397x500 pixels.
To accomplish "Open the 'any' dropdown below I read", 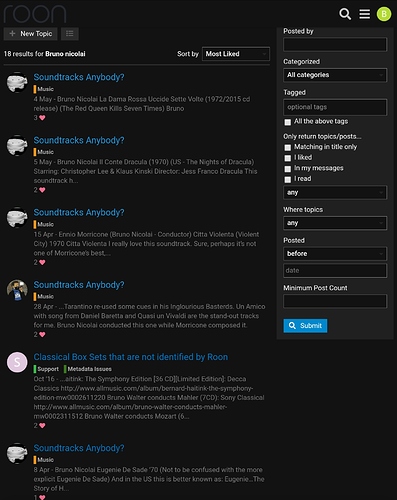I will tap(335, 192).
